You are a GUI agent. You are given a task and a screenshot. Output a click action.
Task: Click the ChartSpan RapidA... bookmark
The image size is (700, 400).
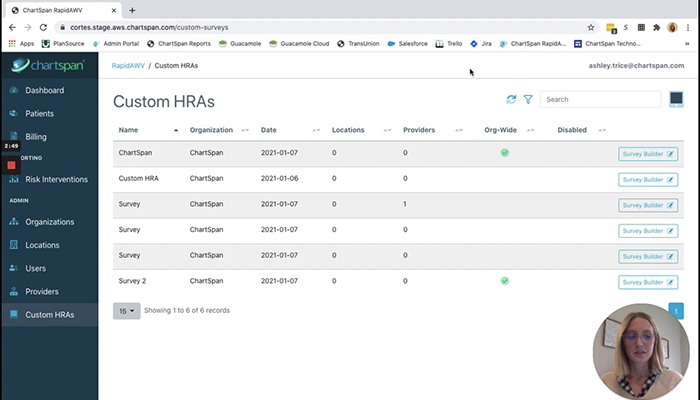tap(533, 44)
